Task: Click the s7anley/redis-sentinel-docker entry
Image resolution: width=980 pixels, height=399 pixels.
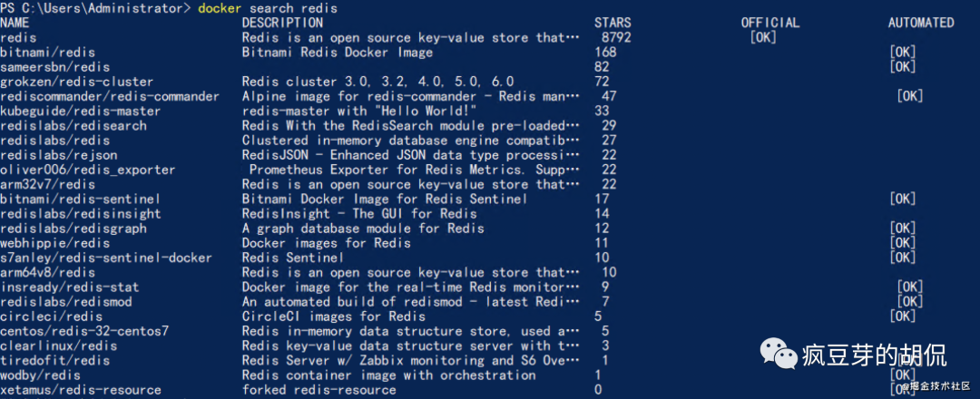Action: pos(106,258)
